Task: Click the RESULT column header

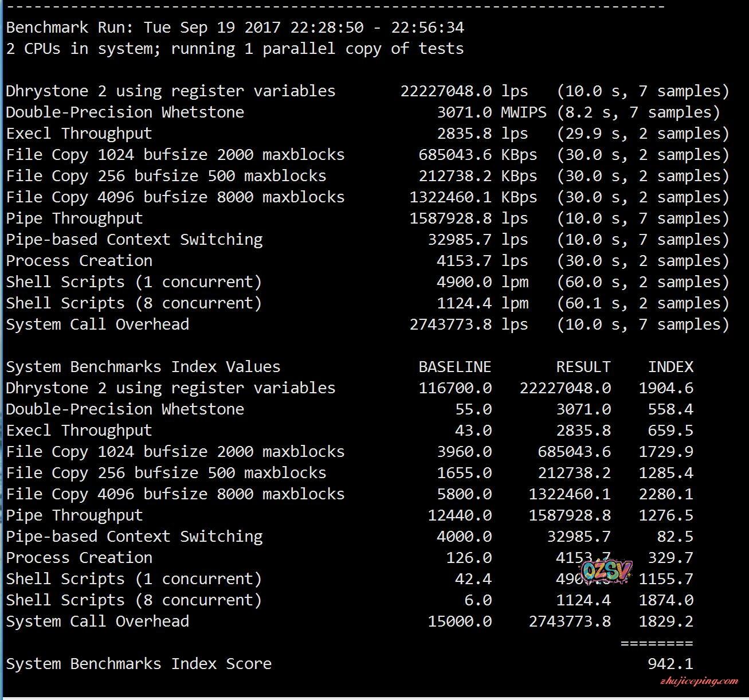Action: pos(583,367)
